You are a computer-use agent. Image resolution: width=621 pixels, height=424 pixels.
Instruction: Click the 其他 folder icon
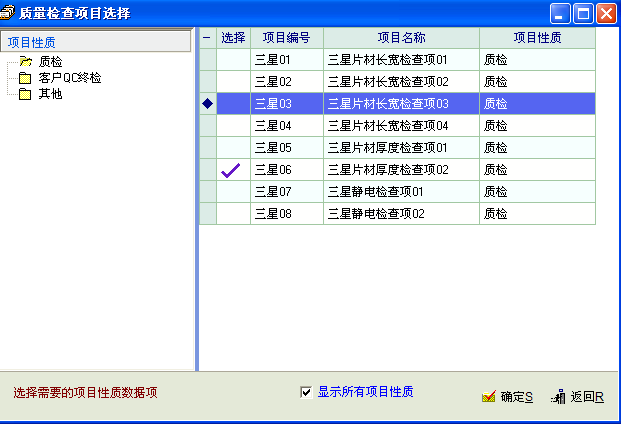pyautogui.click(x=25, y=94)
